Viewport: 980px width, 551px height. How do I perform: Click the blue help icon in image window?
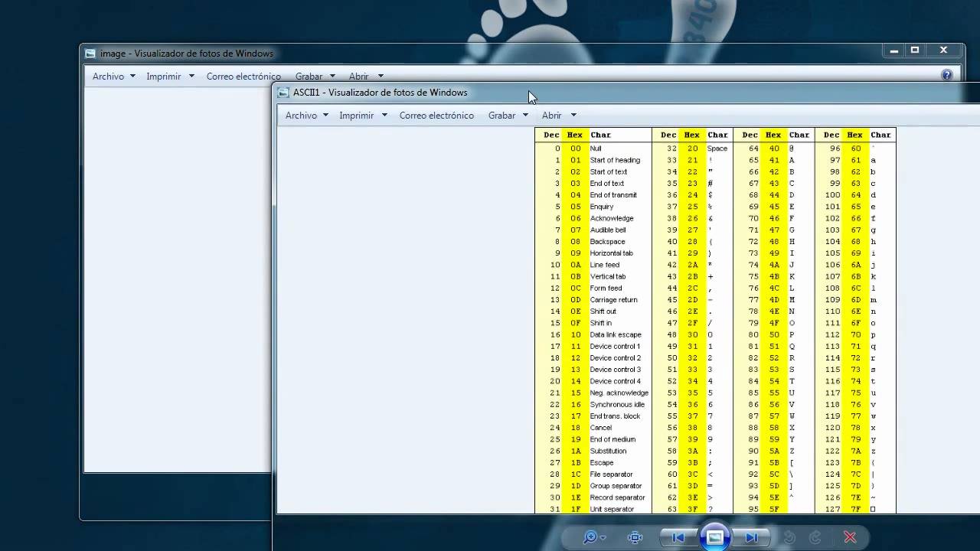[x=947, y=75]
